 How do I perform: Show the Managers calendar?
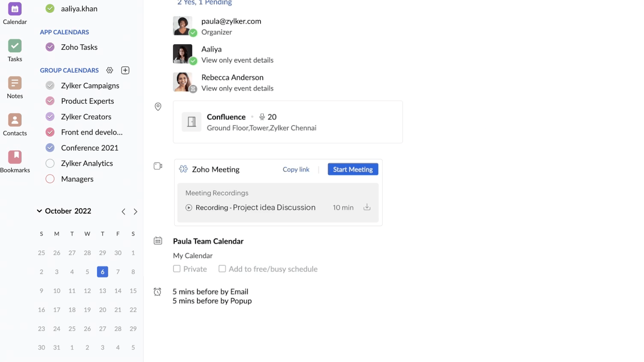(x=50, y=179)
